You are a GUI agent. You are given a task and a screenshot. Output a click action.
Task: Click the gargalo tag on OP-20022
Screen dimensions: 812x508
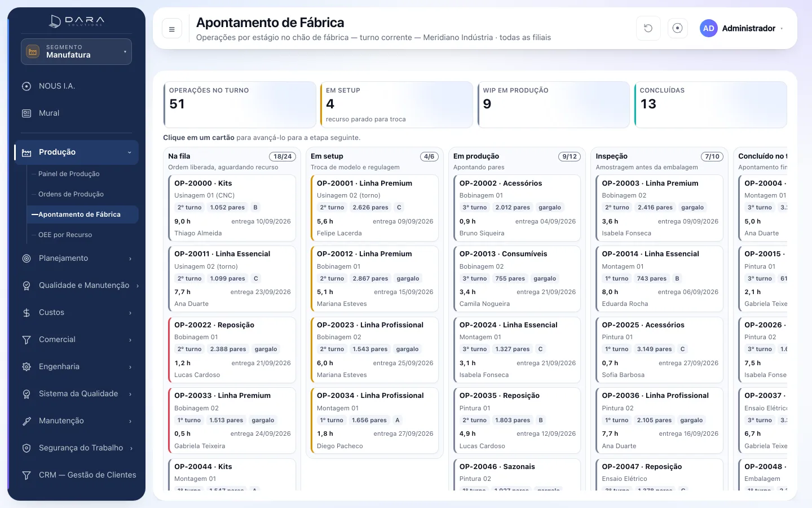tap(266, 349)
